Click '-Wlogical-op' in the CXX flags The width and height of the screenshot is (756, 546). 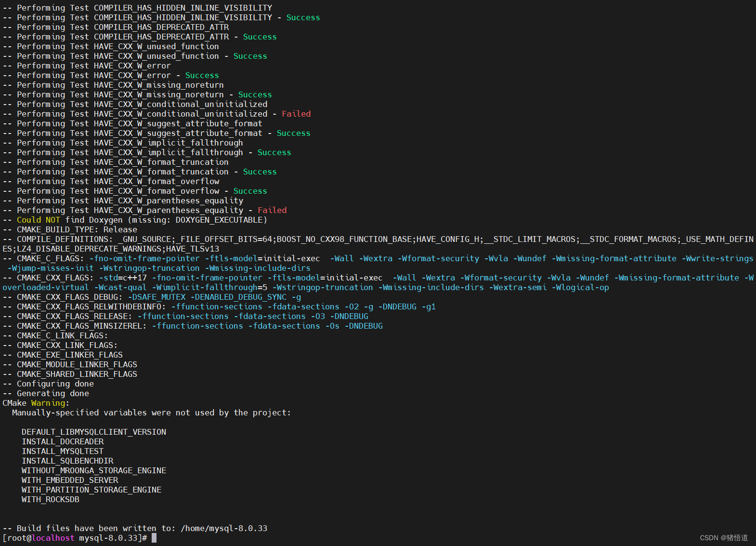pos(580,287)
